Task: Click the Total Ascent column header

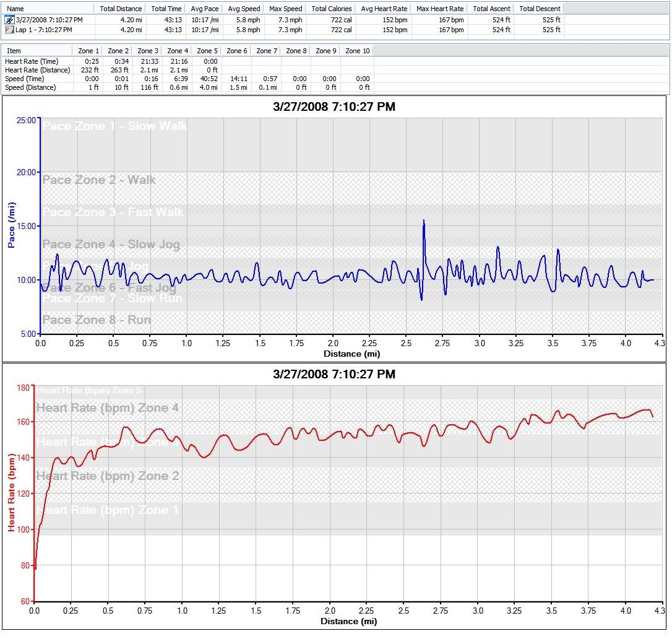Action: click(492, 9)
